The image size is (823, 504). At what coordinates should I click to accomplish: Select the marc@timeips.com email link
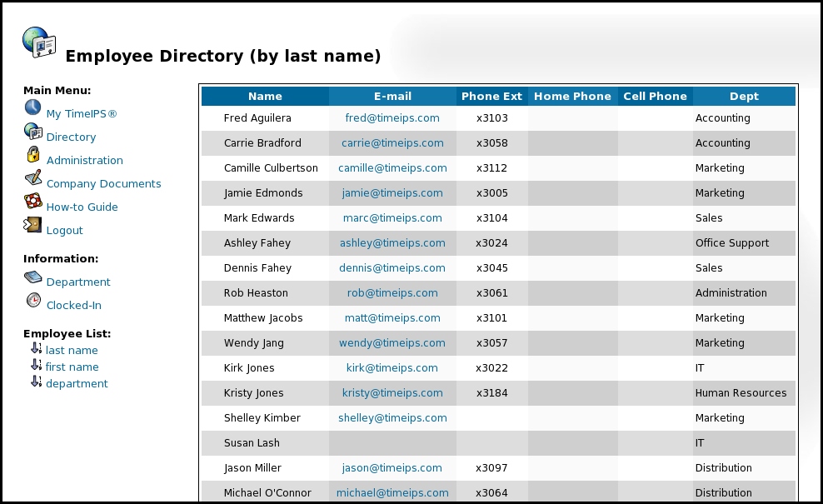[x=392, y=218]
